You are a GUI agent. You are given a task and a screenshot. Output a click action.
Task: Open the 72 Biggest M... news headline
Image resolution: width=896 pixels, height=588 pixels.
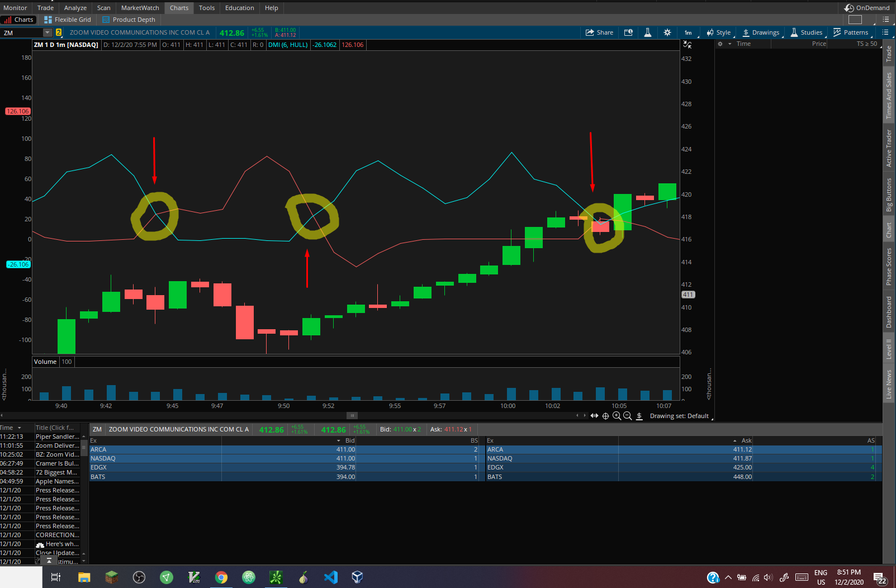click(x=57, y=472)
